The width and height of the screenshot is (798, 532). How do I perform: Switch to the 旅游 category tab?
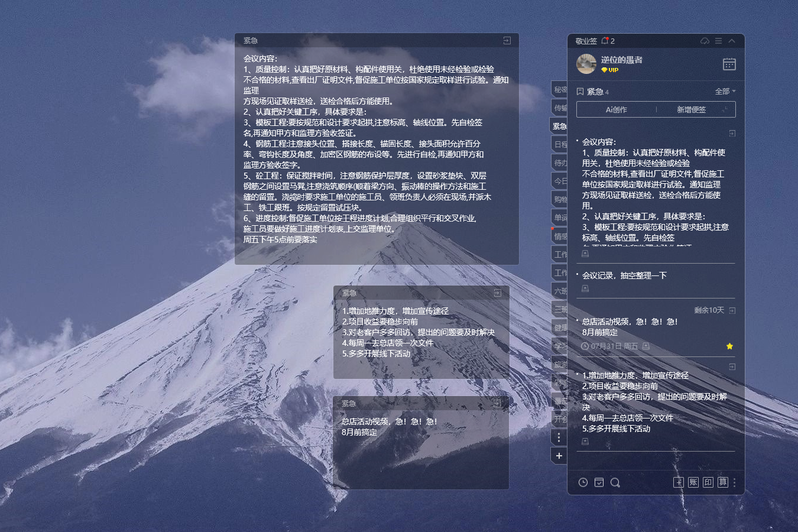click(560, 364)
